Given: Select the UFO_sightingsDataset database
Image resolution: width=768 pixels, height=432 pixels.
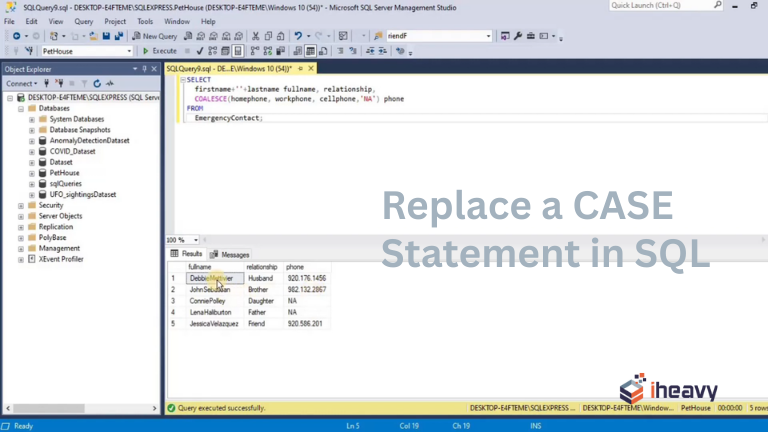Looking at the screenshot, I should tap(83, 194).
